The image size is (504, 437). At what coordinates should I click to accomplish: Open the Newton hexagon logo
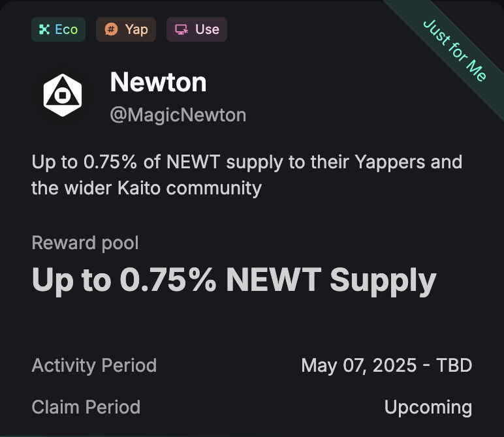pyautogui.click(x=63, y=95)
